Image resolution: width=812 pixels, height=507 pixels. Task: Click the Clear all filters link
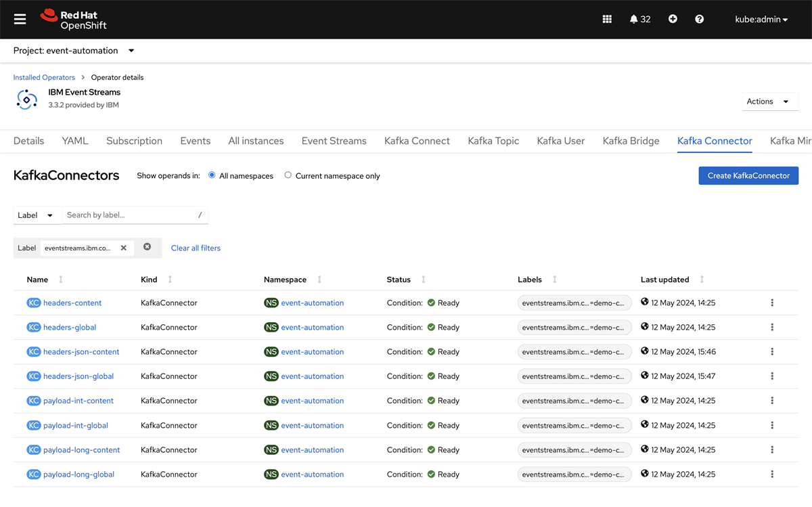pos(196,248)
